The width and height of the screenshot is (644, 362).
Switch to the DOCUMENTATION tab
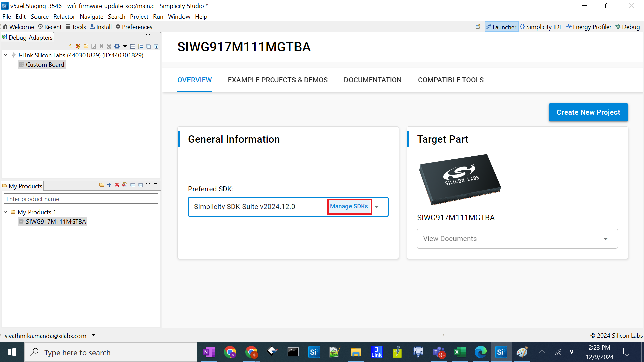point(373,80)
